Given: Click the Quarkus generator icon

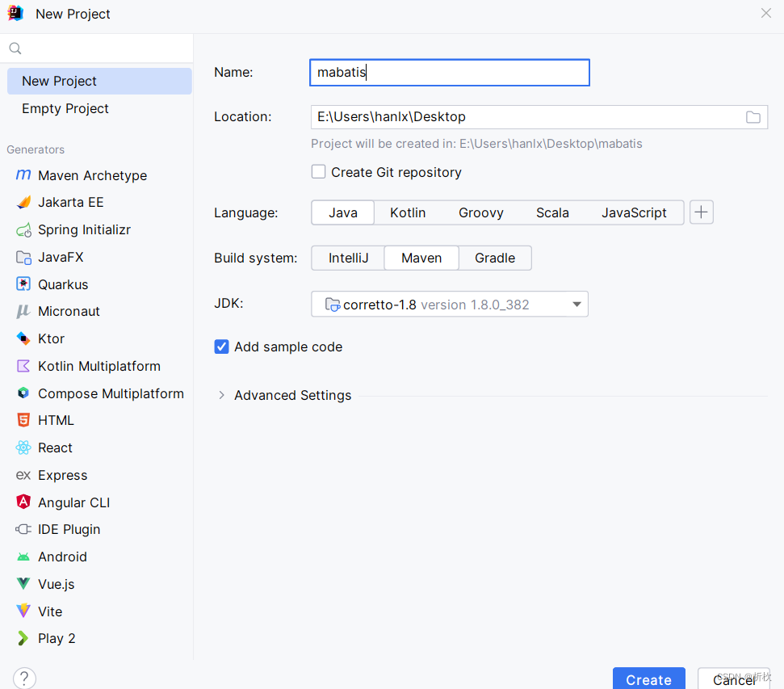Looking at the screenshot, I should (x=23, y=284).
